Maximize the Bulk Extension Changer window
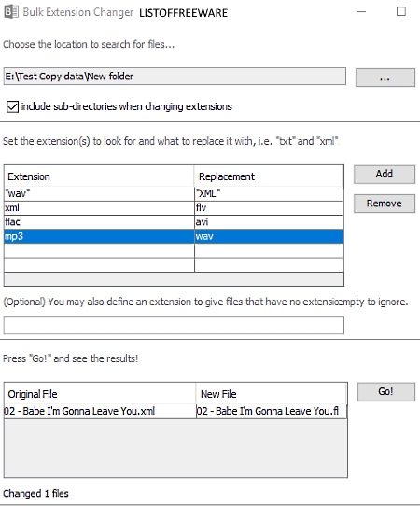The height and width of the screenshot is (506, 420). 401,12
